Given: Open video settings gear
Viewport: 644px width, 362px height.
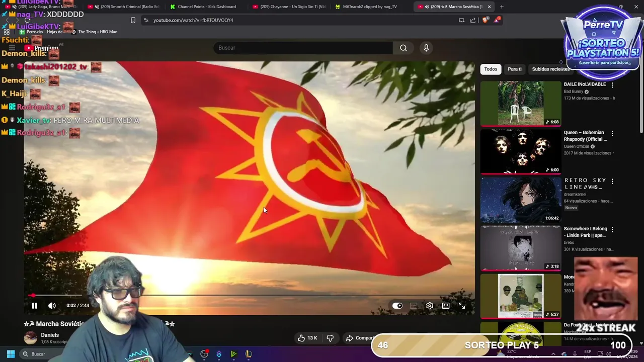Looking at the screenshot, I should pyautogui.click(x=430, y=305).
